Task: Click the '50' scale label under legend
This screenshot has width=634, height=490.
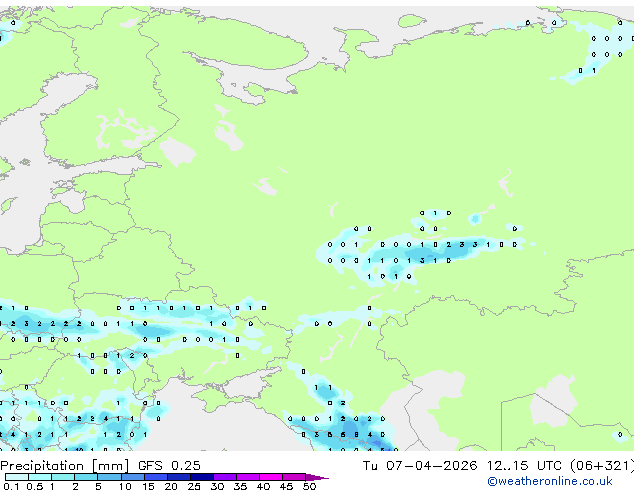Action: pyautogui.click(x=310, y=486)
